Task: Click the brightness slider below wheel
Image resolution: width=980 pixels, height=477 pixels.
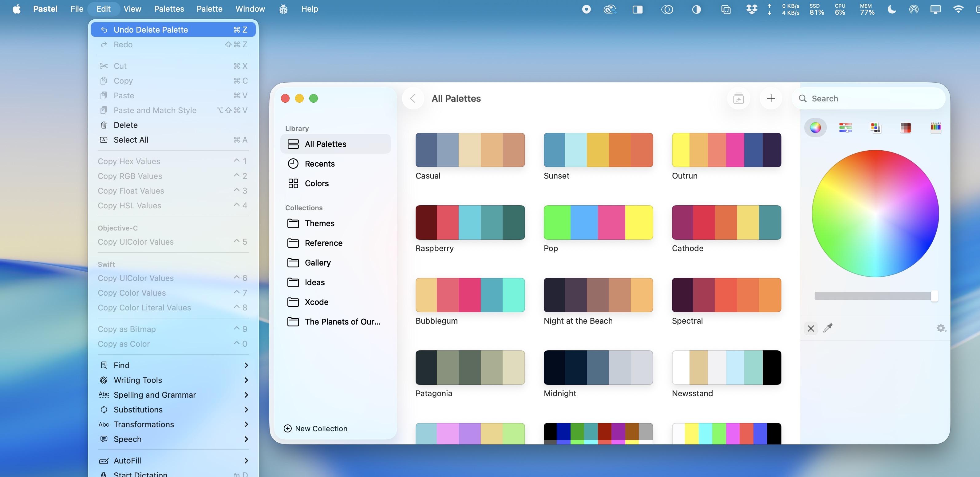Action: [875, 296]
